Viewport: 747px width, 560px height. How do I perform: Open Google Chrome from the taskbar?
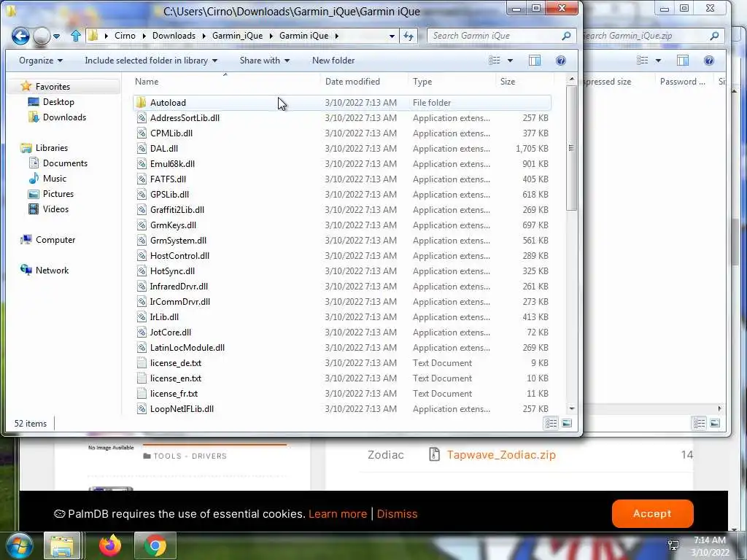click(x=155, y=545)
